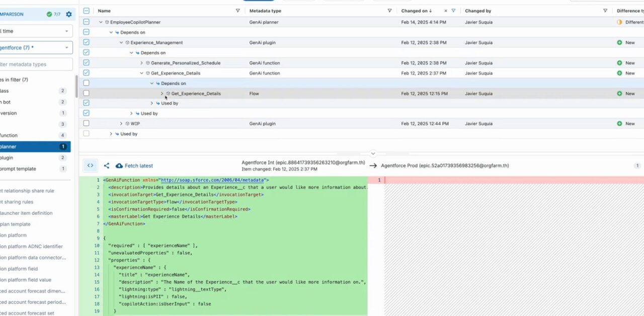Open the time range dropdown
This screenshot has height=316, width=644.
[x=35, y=31]
